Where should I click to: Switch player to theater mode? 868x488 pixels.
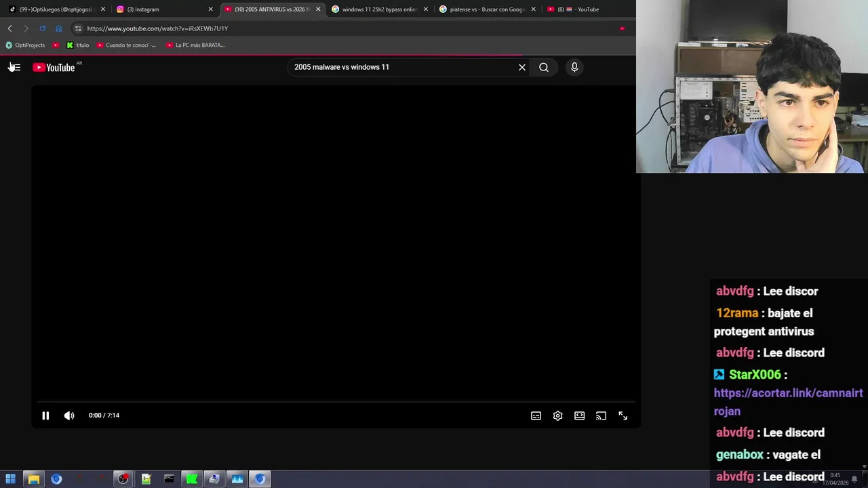tap(579, 415)
